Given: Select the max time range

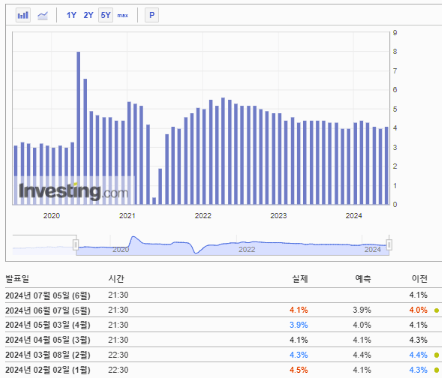Looking at the screenshot, I should click(123, 15).
